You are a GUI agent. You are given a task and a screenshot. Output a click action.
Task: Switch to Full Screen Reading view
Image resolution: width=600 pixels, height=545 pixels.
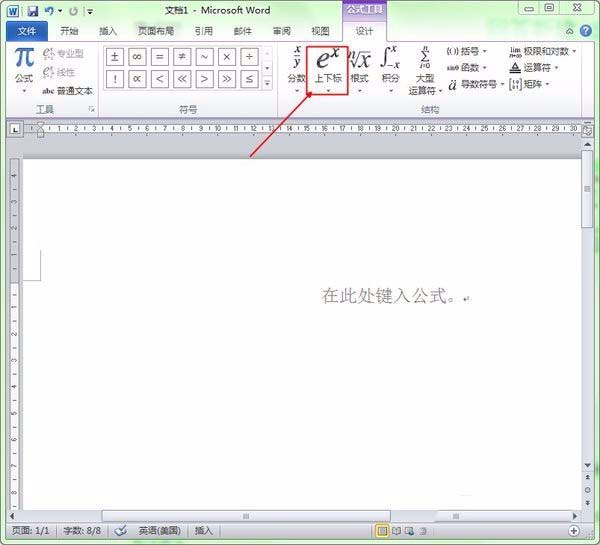[x=396, y=531]
